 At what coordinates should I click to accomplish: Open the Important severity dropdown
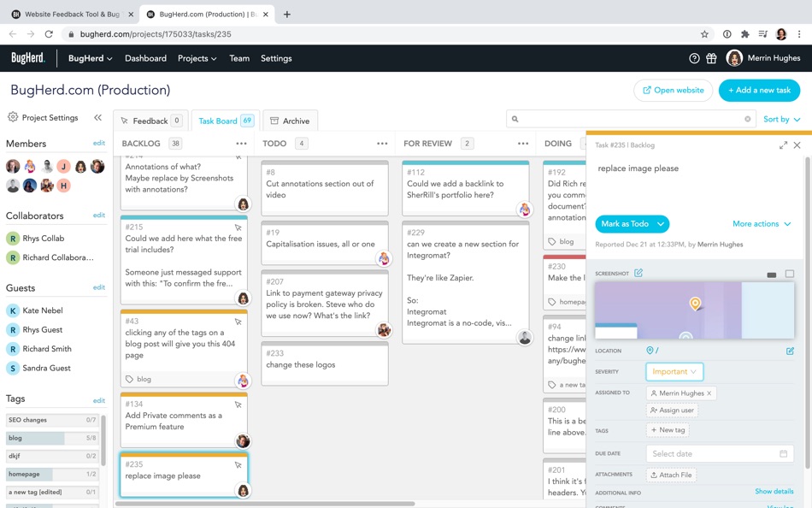pyautogui.click(x=674, y=372)
